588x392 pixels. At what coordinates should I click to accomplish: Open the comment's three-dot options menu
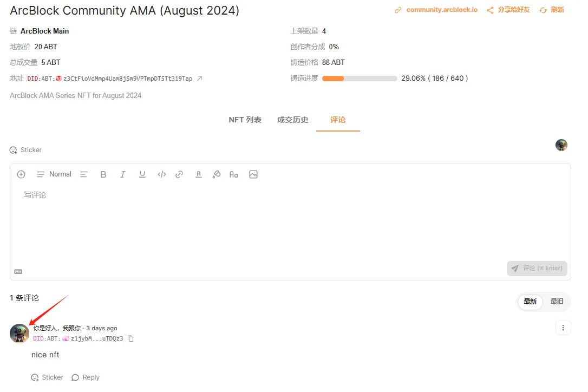[x=563, y=328]
